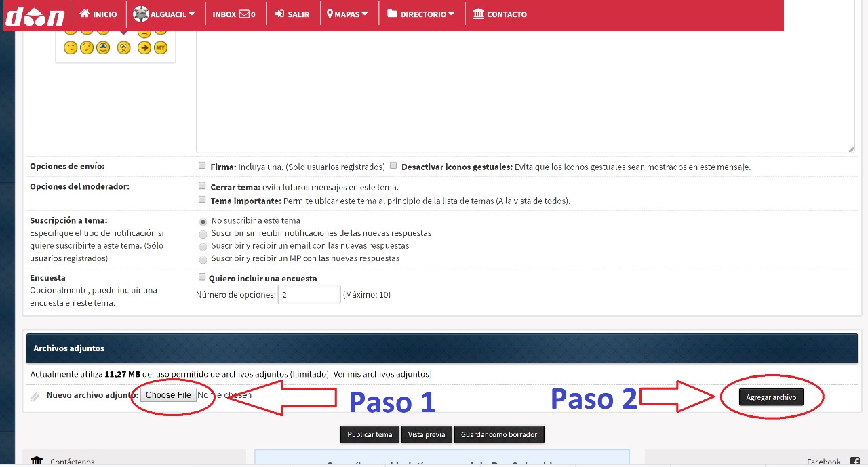Click the DON site logo
Screen dimensions: 868x467
pos(35,15)
